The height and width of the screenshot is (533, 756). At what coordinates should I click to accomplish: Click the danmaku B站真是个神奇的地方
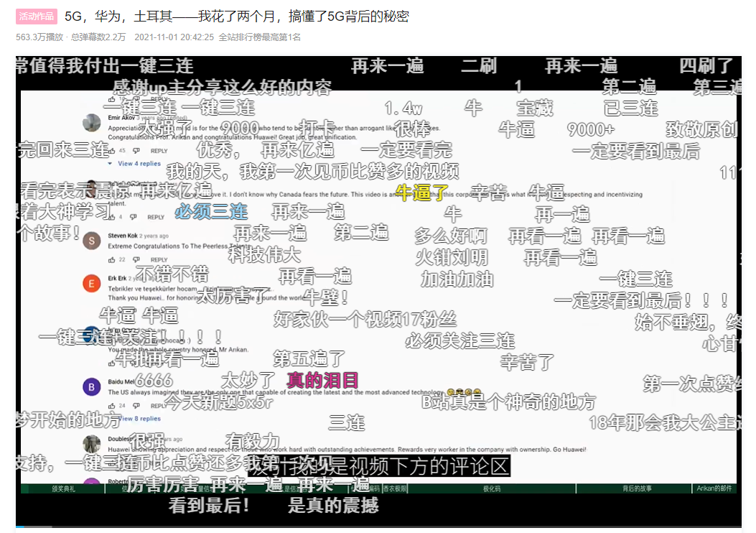pyautogui.click(x=508, y=402)
